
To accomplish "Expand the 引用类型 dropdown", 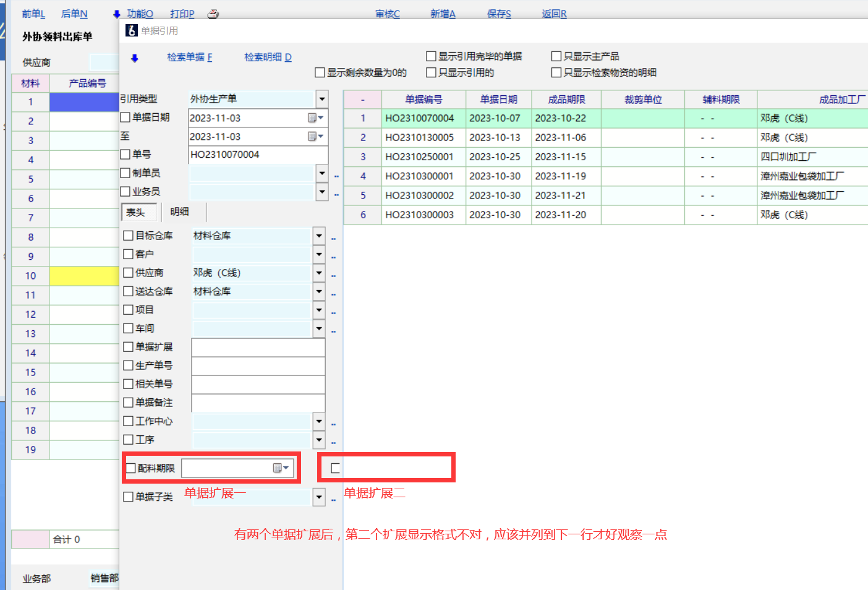I will (321, 99).
